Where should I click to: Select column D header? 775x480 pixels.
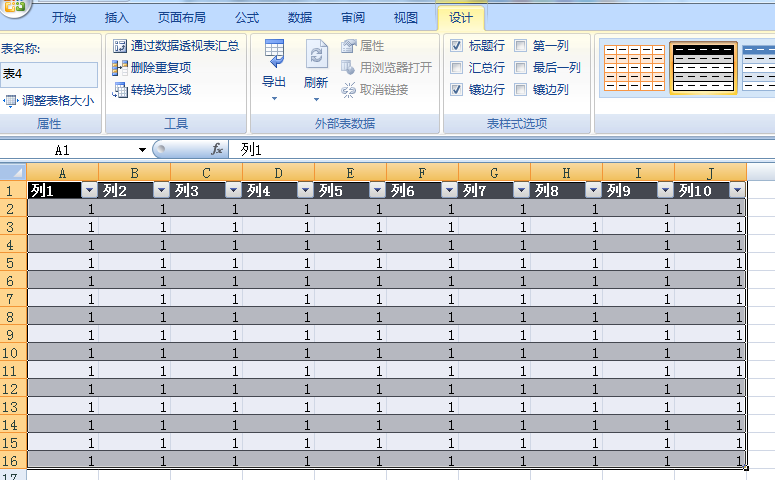(x=278, y=172)
